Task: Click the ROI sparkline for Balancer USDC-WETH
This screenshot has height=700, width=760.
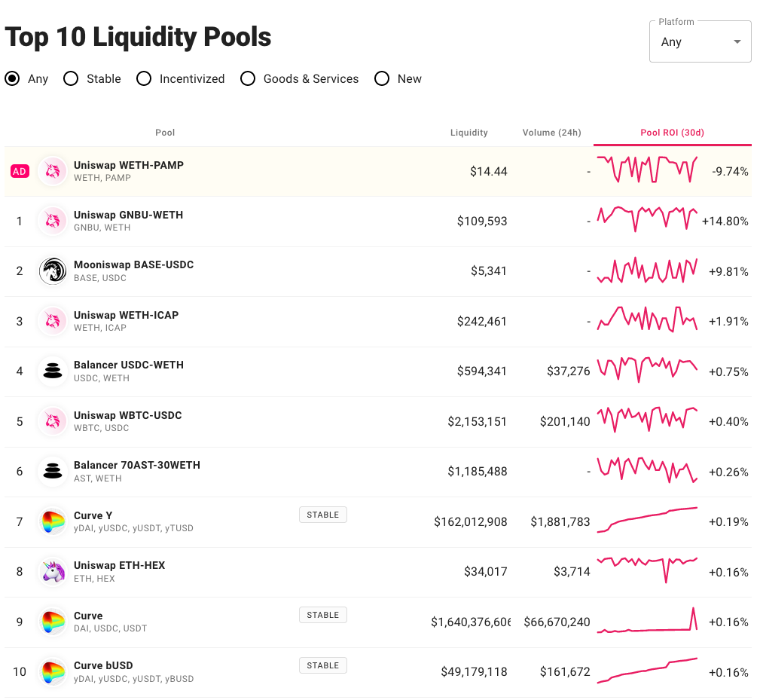Action: 647,370
